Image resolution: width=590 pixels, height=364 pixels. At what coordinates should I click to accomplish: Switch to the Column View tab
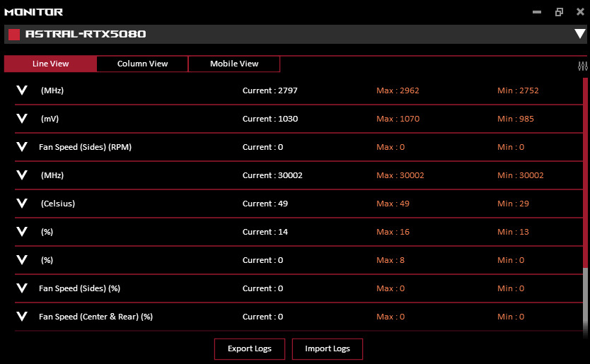tap(142, 64)
